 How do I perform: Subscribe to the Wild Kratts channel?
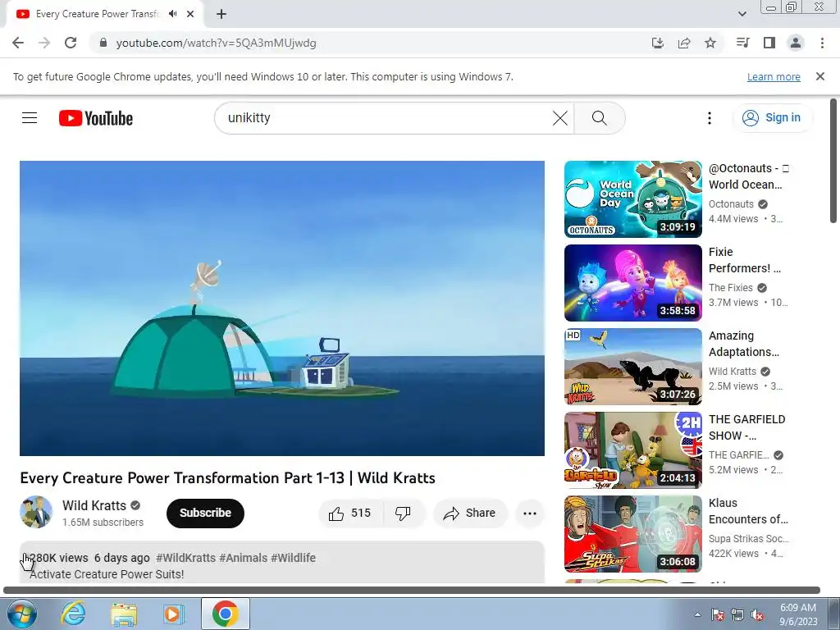click(205, 514)
